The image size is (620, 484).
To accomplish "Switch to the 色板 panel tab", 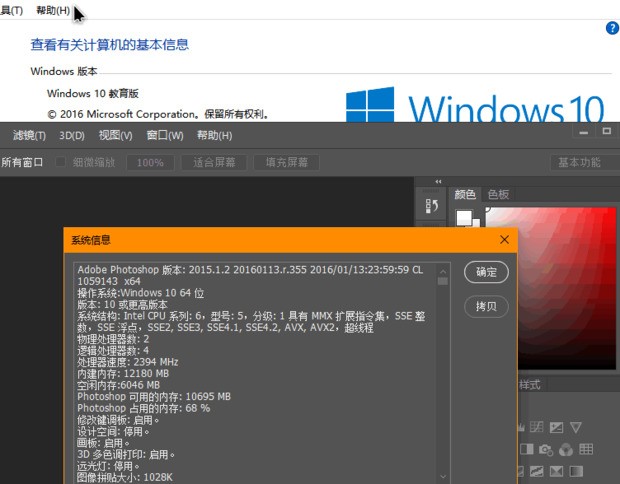I will [x=498, y=194].
